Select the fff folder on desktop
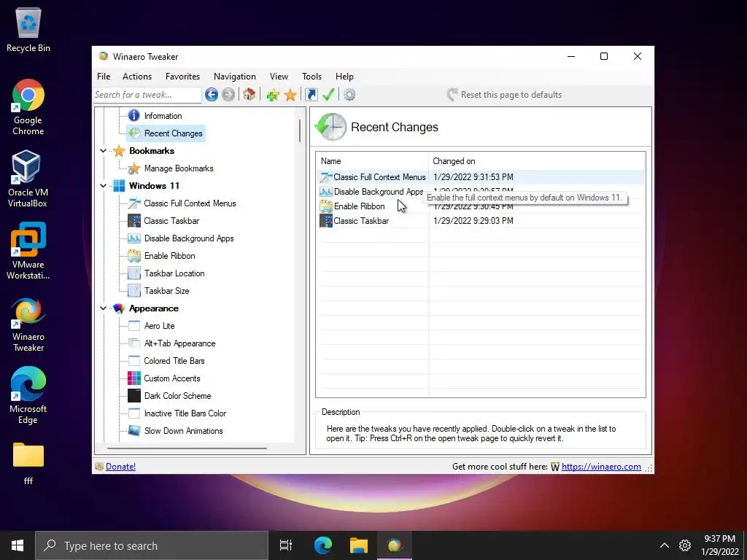This screenshot has width=747, height=560. pyautogui.click(x=28, y=463)
